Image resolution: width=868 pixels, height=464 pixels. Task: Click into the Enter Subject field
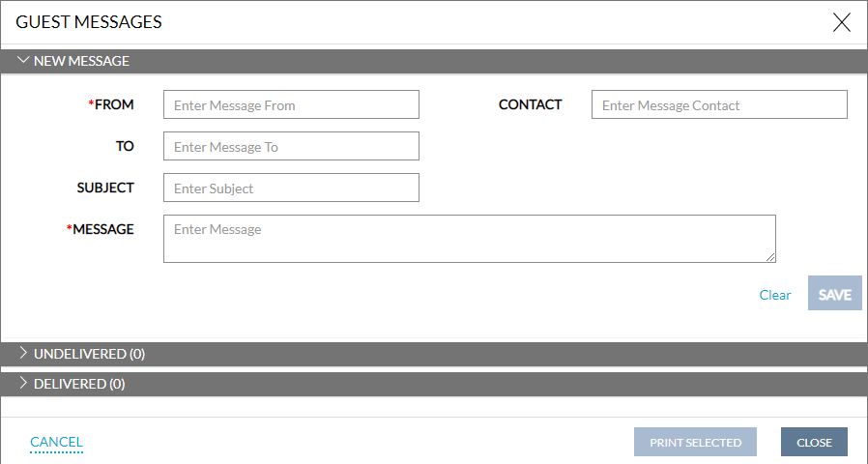click(291, 188)
